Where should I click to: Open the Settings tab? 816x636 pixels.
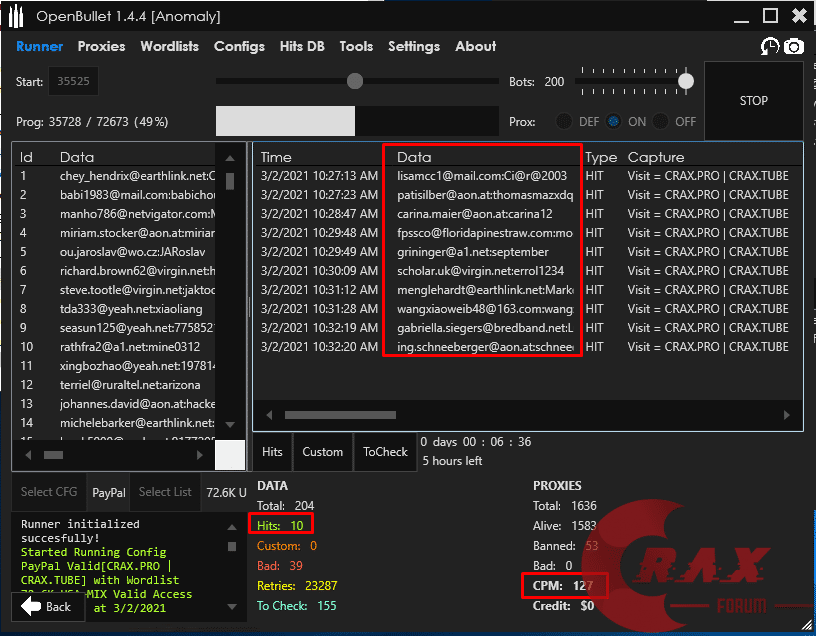click(413, 46)
